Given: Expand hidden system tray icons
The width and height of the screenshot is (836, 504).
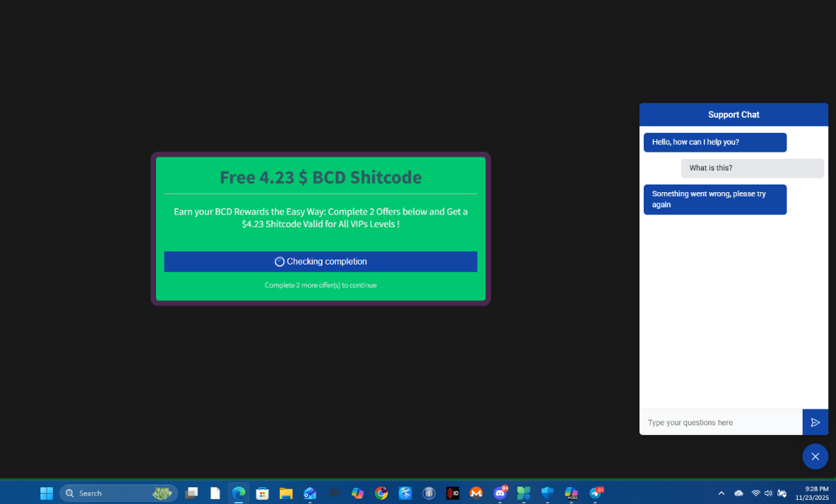Looking at the screenshot, I should pyautogui.click(x=721, y=493).
